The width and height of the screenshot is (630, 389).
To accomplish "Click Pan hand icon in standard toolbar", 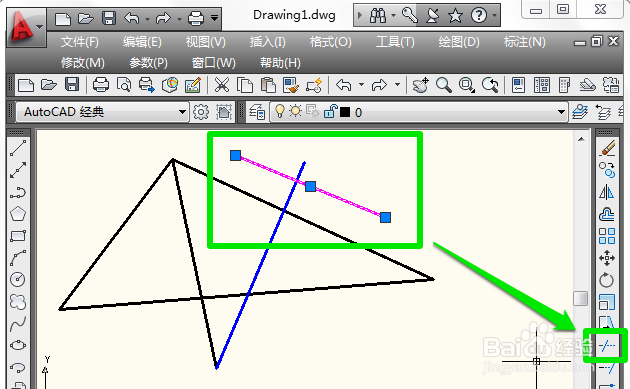I will 420,85.
